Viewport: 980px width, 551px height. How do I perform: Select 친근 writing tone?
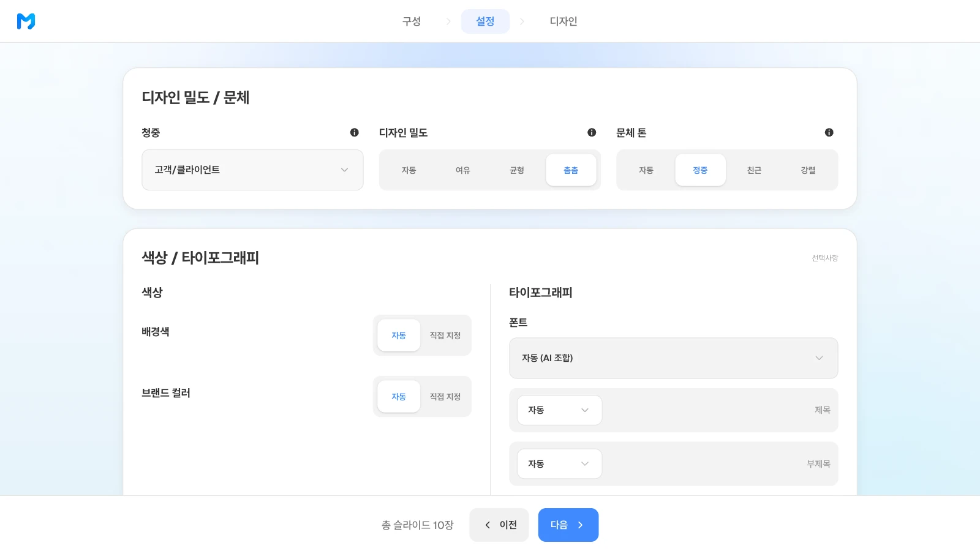click(754, 170)
